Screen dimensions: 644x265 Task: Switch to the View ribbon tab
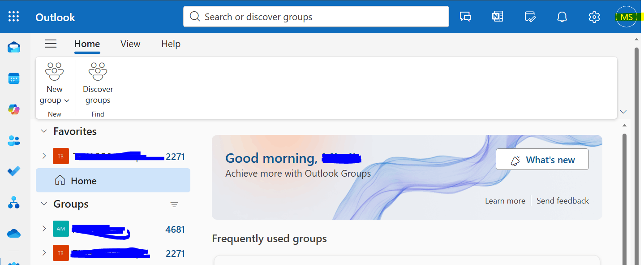130,44
